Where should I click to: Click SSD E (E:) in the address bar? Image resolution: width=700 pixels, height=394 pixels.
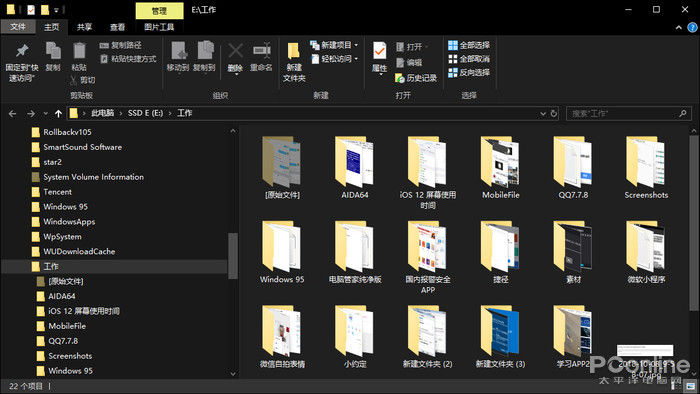click(x=145, y=113)
